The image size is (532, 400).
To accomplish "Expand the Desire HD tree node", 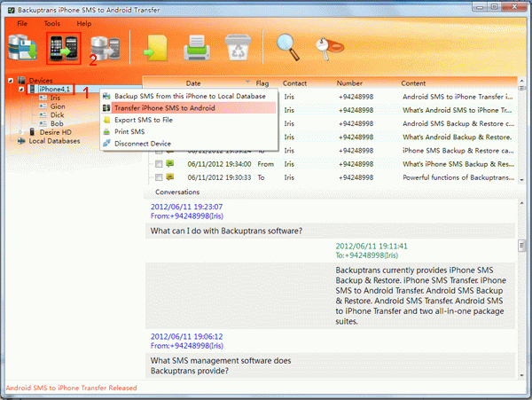I will coord(21,132).
